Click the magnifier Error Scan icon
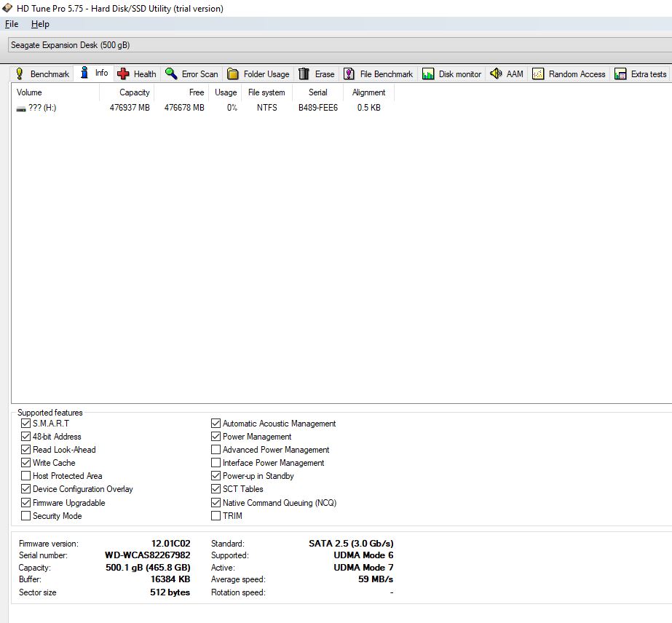The height and width of the screenshot is (623, 672). (171, 74)
